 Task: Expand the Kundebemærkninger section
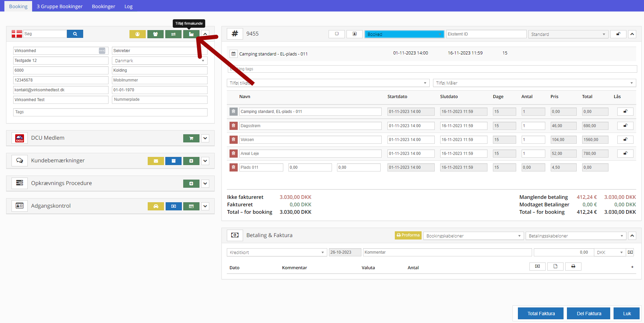[205, 161]
